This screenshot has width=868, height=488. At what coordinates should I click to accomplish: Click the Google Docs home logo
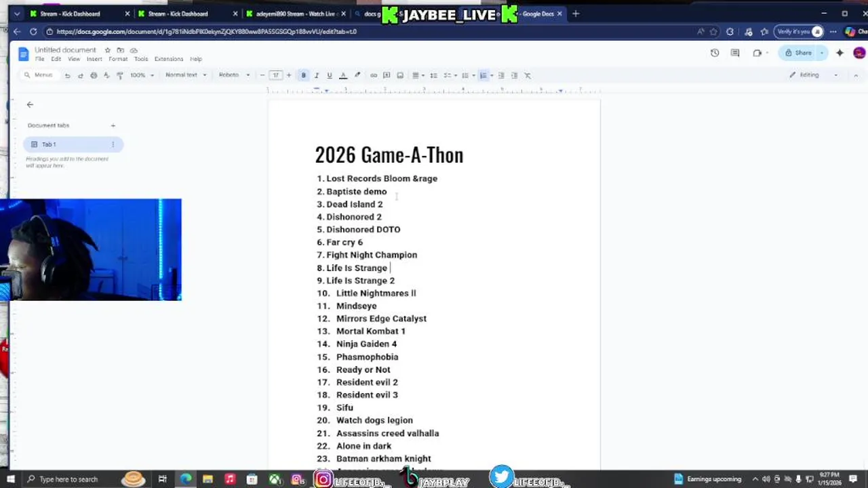pos(23,54)
